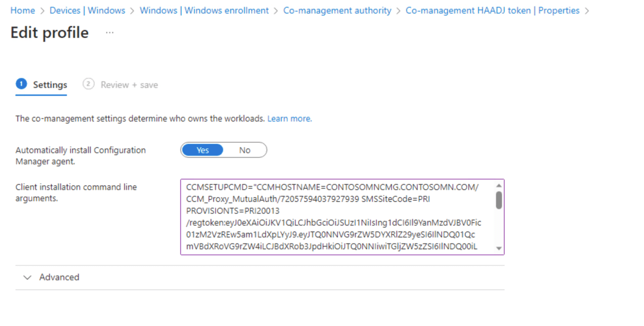644x326 pixels.
Task: Open the Learn more link
Action: coord(289,119)
